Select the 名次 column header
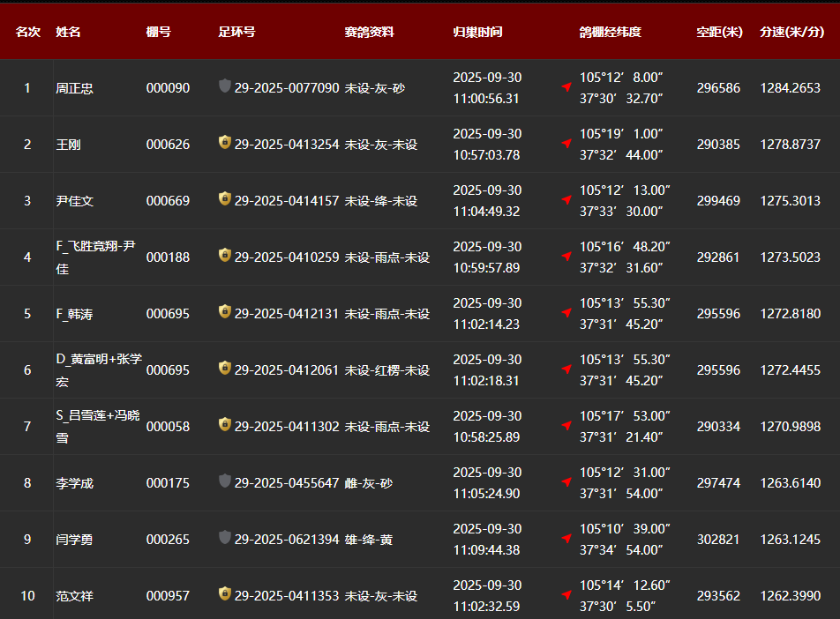Screen dimensions: 840x619 pyautogui.click(x=27, y=32)
